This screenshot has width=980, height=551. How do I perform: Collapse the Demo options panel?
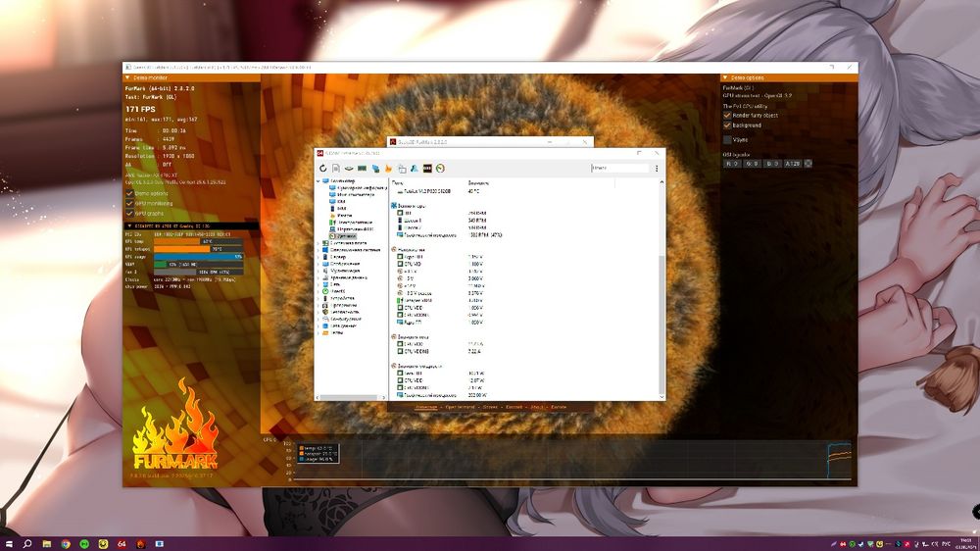coord(725,77)
